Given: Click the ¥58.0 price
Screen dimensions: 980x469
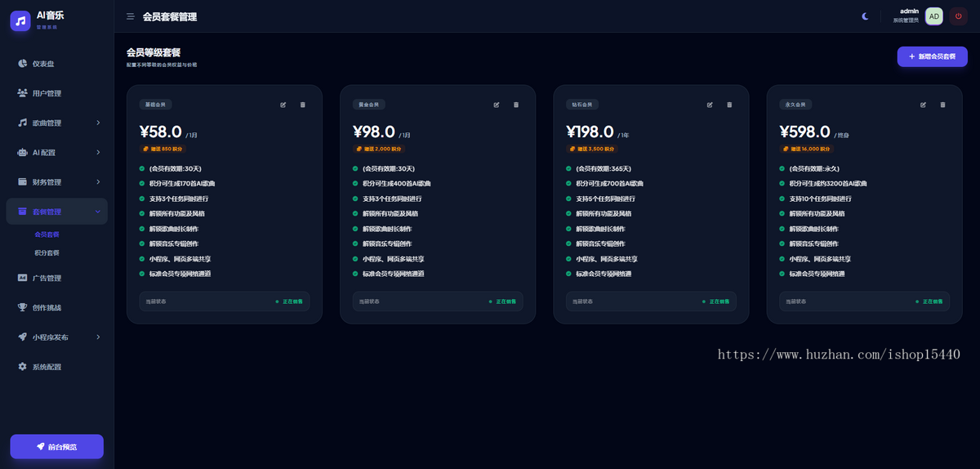Looking at the screenshot, I should (x=161, y=132).
